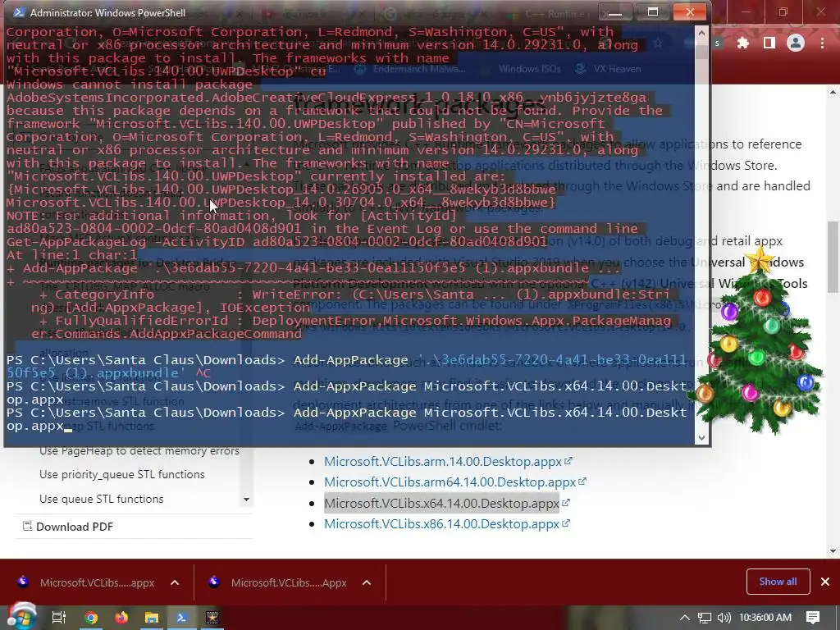Maximize the PowerShell window
Viewport: 840px width, 630px height.
pyautogui.click(x=652, y=11)
